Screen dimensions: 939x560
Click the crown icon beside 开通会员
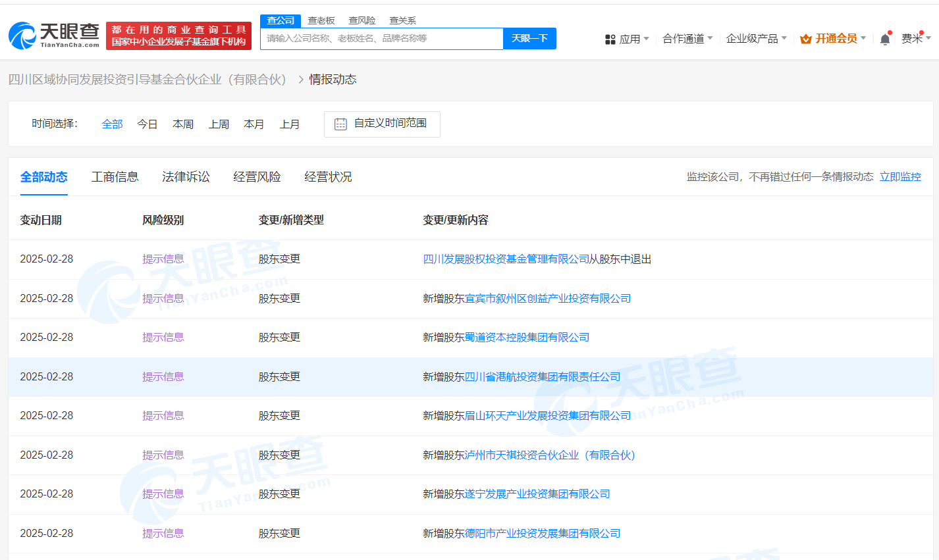(x=805, y=39)
